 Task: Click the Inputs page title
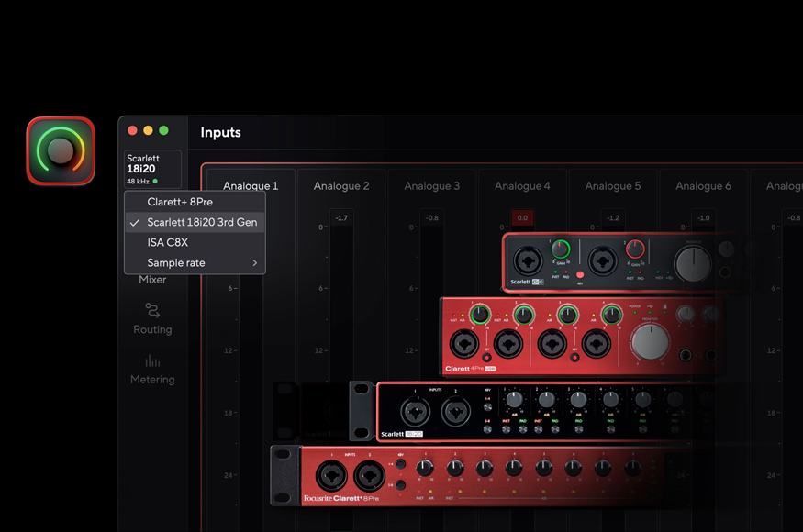point(221,132)
